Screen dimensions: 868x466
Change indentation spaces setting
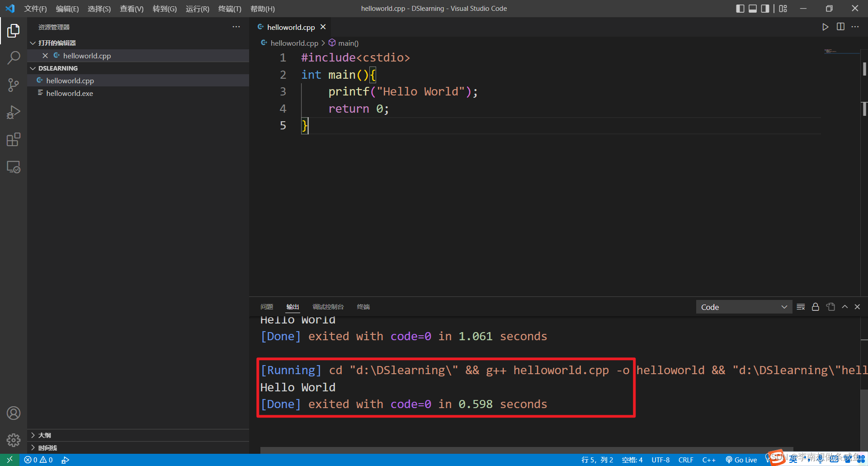tap(632, 460)
